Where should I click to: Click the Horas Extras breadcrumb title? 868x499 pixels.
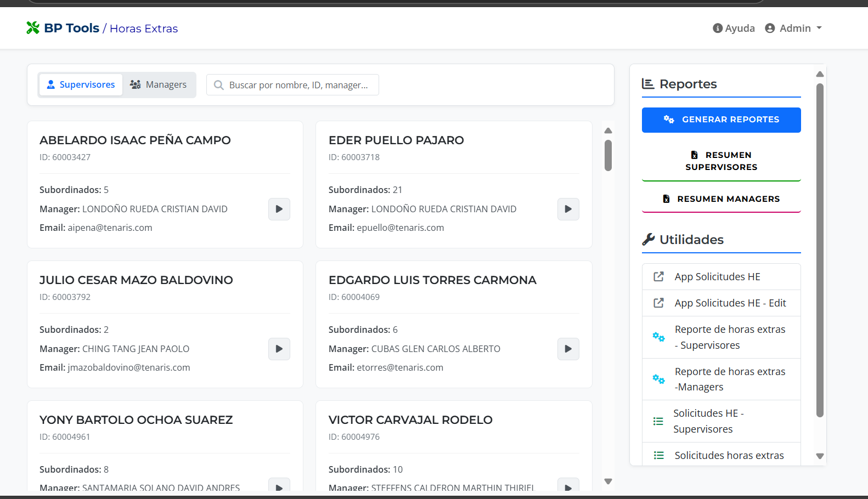[x=144, y=29]
